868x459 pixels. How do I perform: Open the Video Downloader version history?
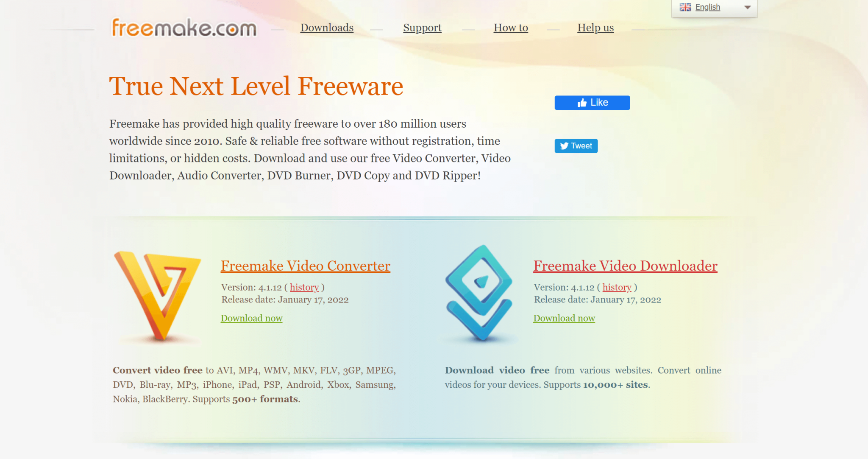[x=616, y=287]
